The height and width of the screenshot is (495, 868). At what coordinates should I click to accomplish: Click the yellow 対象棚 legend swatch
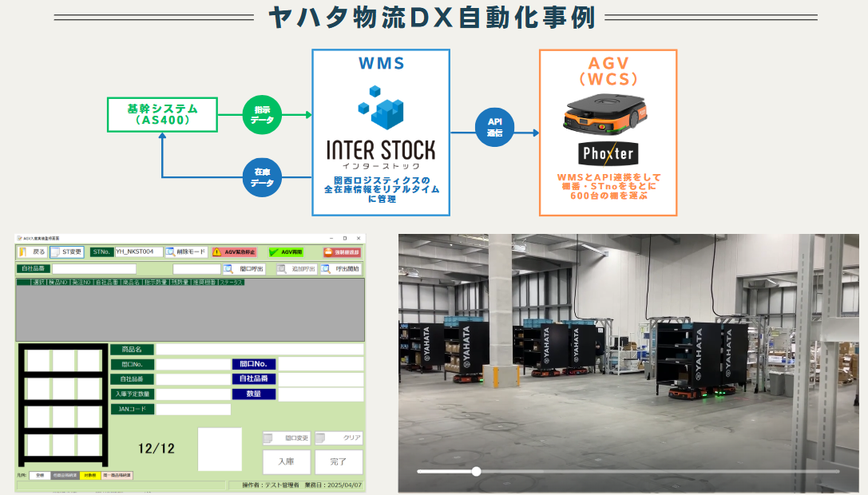89,476
